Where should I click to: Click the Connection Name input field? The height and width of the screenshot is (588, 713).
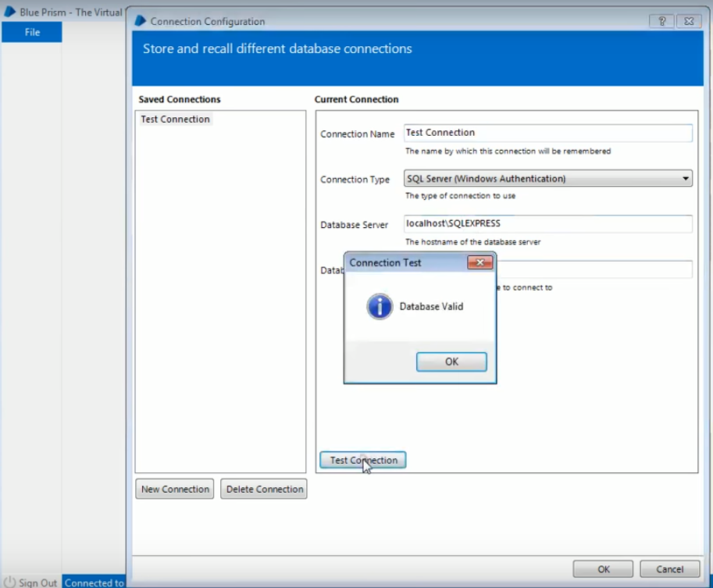tap(548, 133)
